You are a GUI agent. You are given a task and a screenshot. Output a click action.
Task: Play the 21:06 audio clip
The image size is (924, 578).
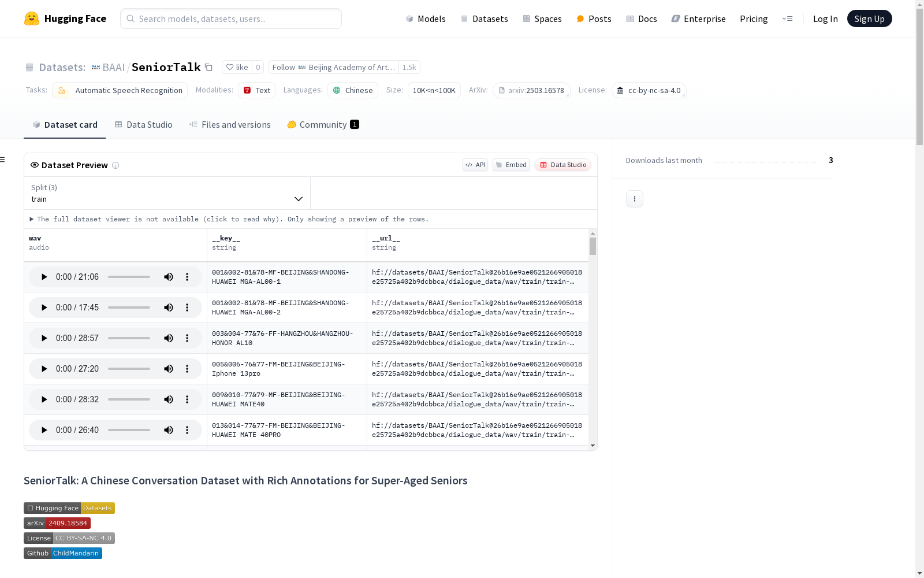pyautogui.click(x=44, y=277)
